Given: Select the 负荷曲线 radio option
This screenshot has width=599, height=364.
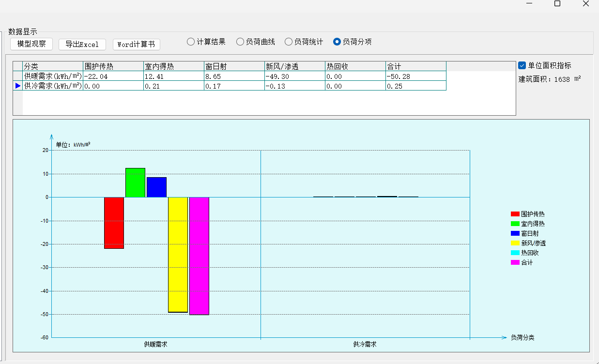Looking at the screenshot, I should 240,42.
